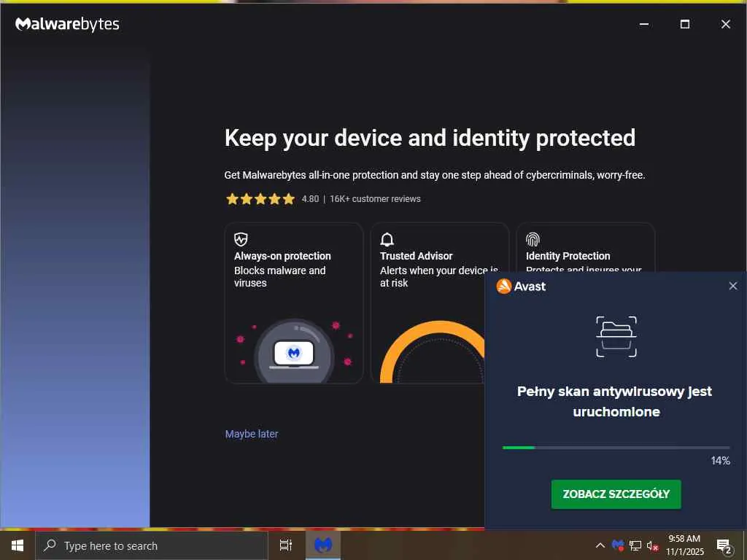The height and width of the screenshot is (560, 747).
Task: Click ZOBACZ SZCZEGÓŁY button
Action: point(616,494)
